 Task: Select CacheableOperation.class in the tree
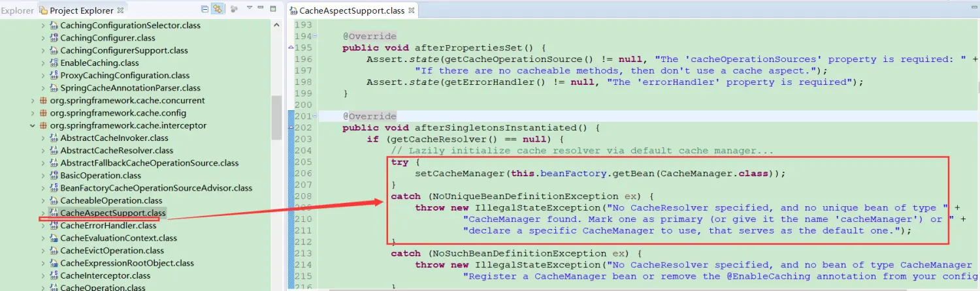click(111, 201)
